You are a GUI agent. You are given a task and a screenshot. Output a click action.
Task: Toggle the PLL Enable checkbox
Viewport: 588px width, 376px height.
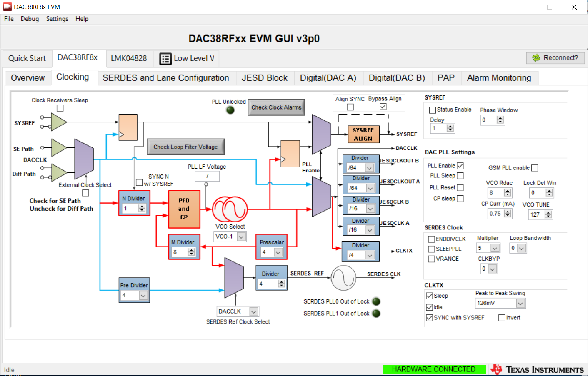(x=460, y=166)
